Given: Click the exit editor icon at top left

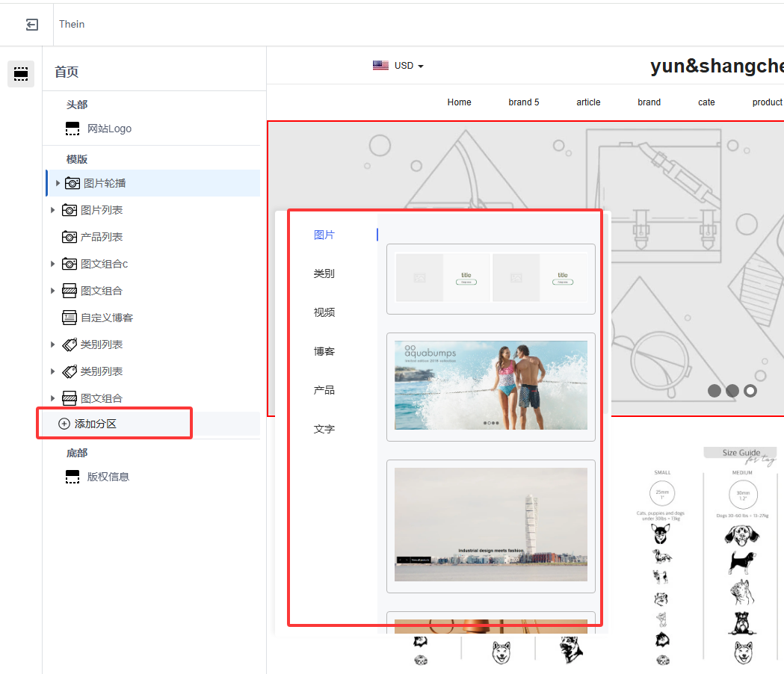Looking at the screenshot, I should coord(31,25).
